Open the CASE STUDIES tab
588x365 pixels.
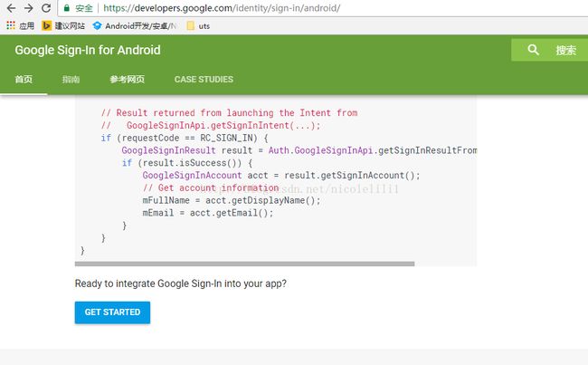tap(204, 79)
